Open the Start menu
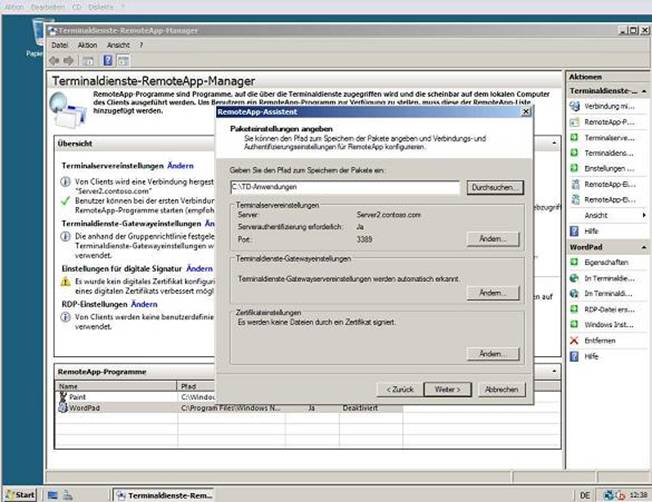 point(20,495)
